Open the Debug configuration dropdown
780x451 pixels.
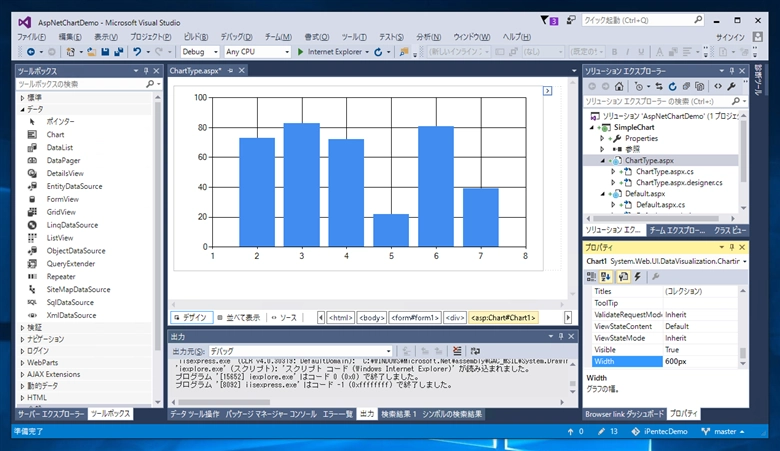tap(215, 52)
